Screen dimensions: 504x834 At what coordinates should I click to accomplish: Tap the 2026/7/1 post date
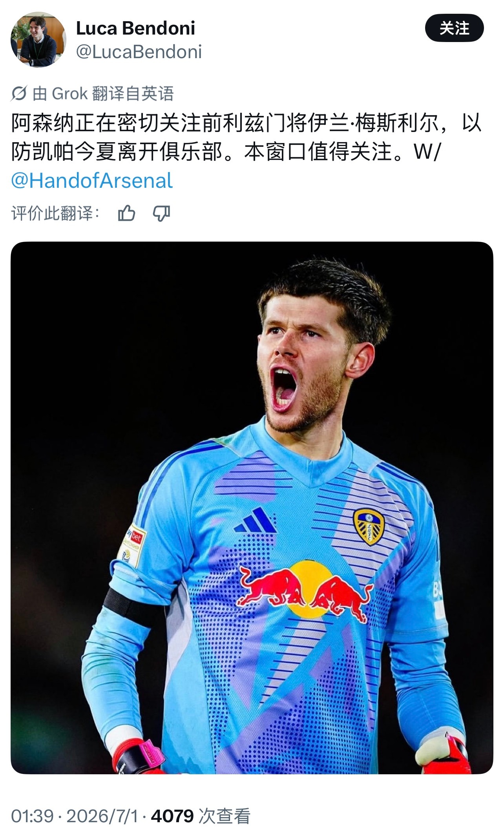coord(102,816)
